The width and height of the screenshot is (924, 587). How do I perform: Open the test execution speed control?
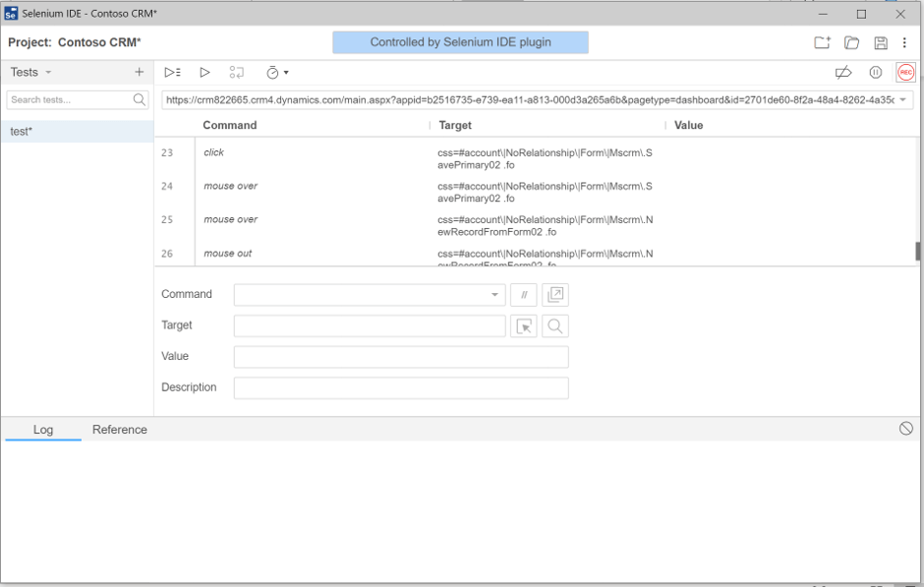click(x=277, y=73)
